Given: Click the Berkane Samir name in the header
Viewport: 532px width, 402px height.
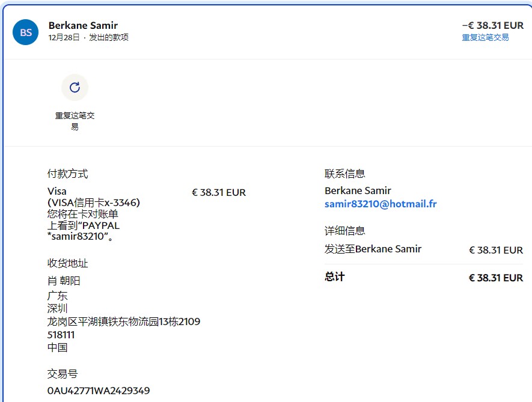Looking at the screenshot, I should [x=83, y=25].
